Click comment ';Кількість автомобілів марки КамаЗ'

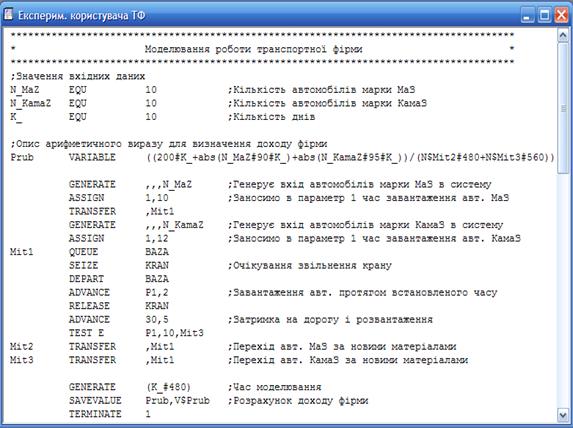pos(327,103)
